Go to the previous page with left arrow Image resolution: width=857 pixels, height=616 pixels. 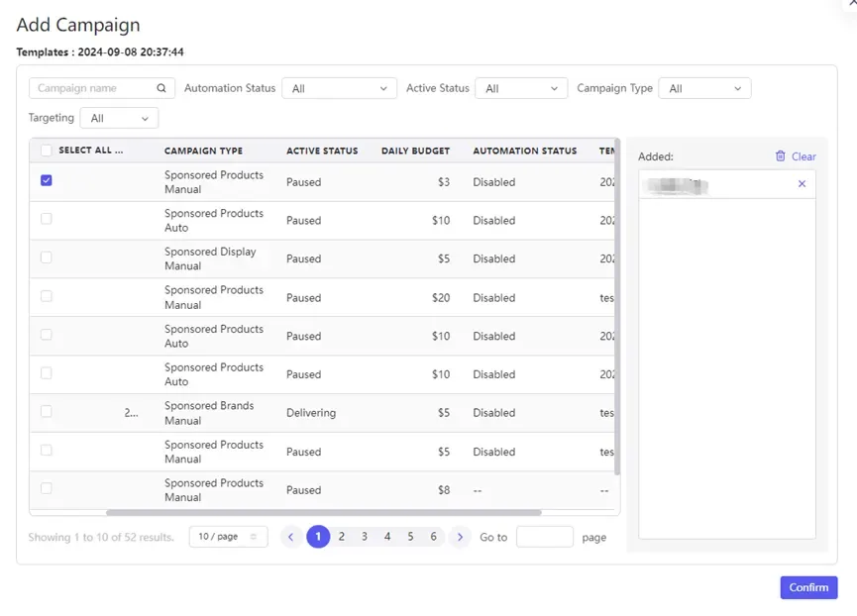coord(290,537)
